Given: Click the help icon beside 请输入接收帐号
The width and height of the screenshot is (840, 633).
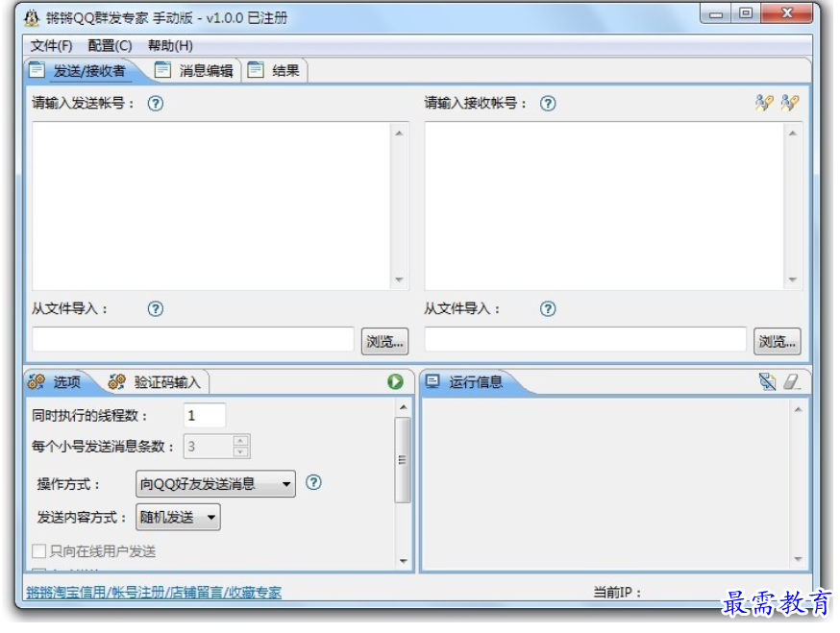Looking at the screenshot, I should click(x=548, y=104).
